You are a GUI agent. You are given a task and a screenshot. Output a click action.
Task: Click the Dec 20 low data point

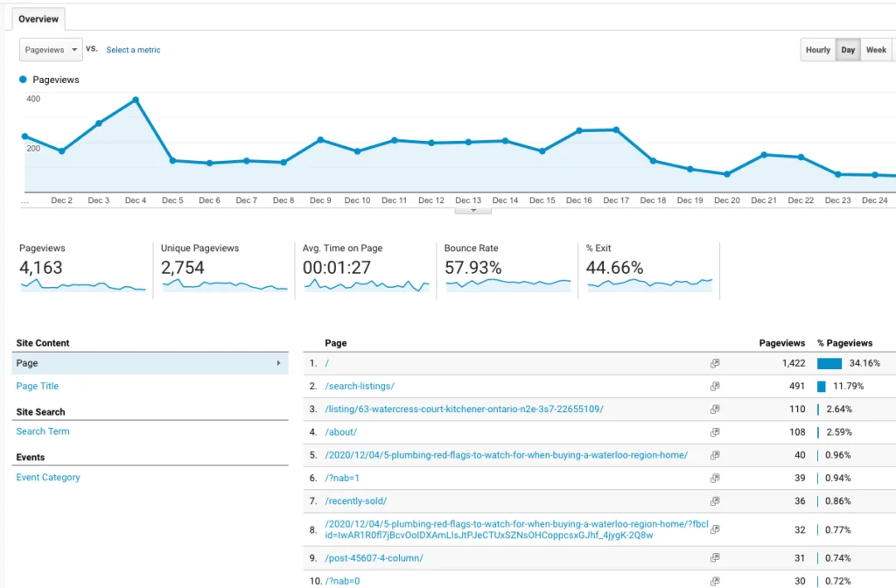[727, 174]
